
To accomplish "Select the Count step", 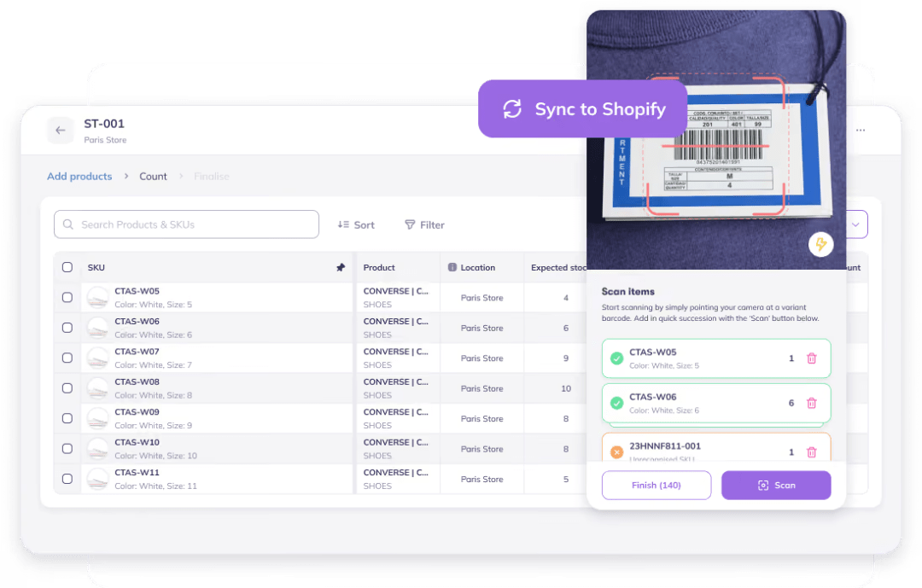I will click(x=153, y=177).
